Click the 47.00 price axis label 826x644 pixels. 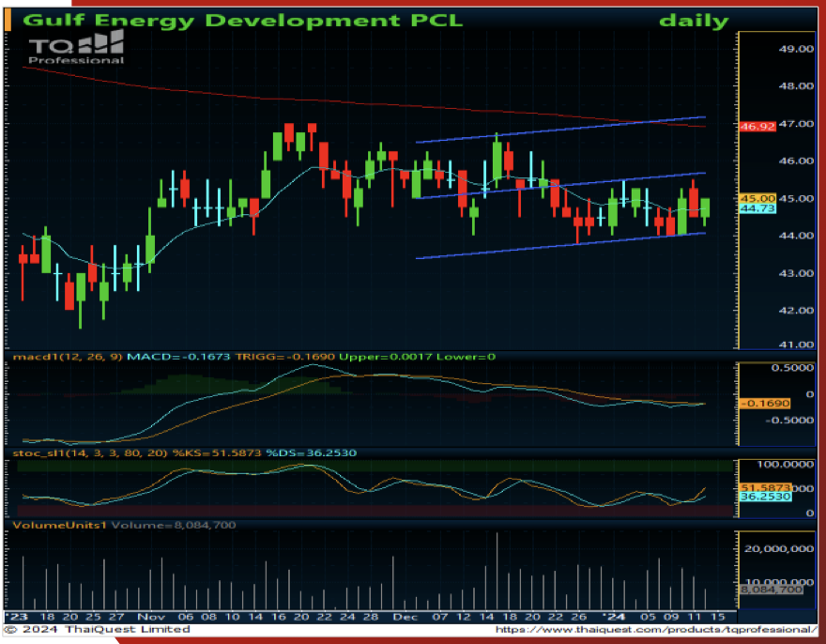point(796,124)
